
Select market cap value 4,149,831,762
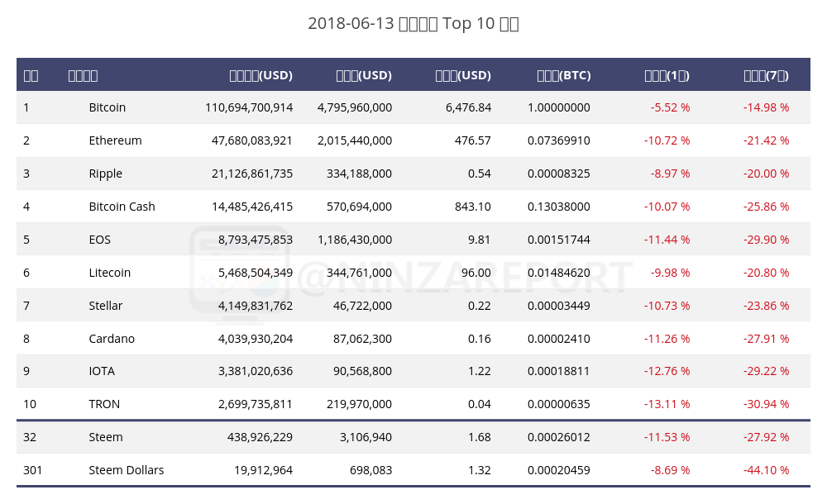click(x=256, y=306)
